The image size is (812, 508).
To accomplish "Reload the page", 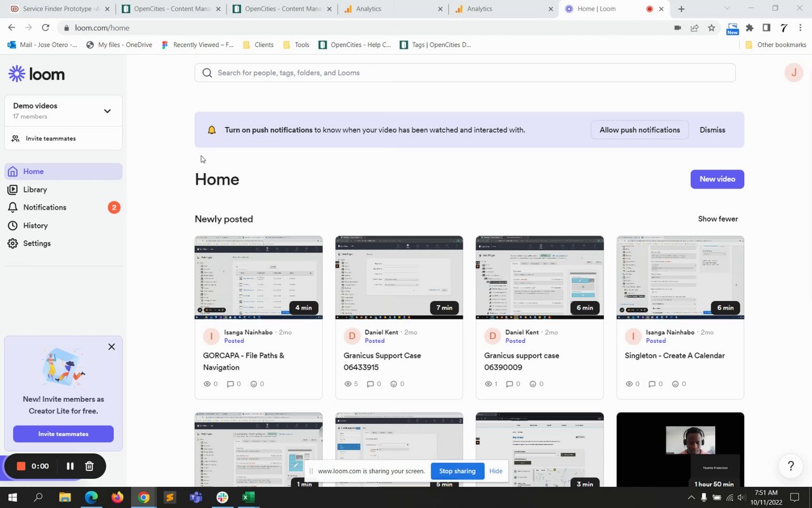I will 45,28.
